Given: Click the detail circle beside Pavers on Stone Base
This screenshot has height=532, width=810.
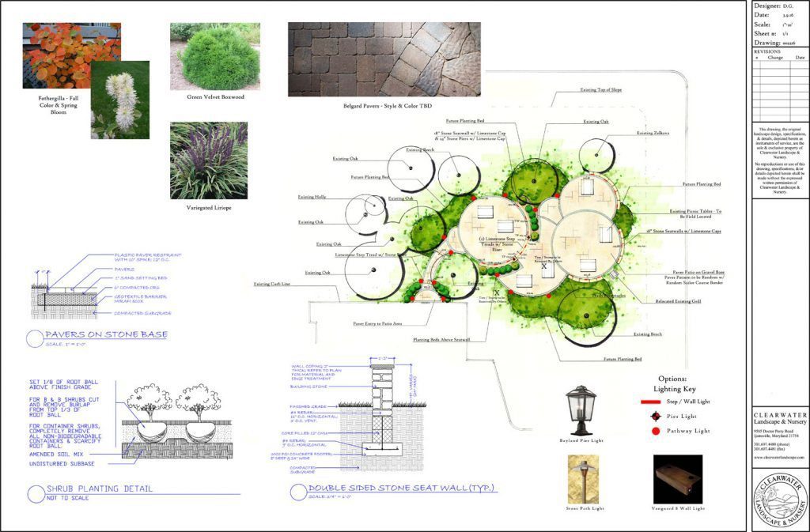Looking at the screenshot, I should (x=34, y=338).
